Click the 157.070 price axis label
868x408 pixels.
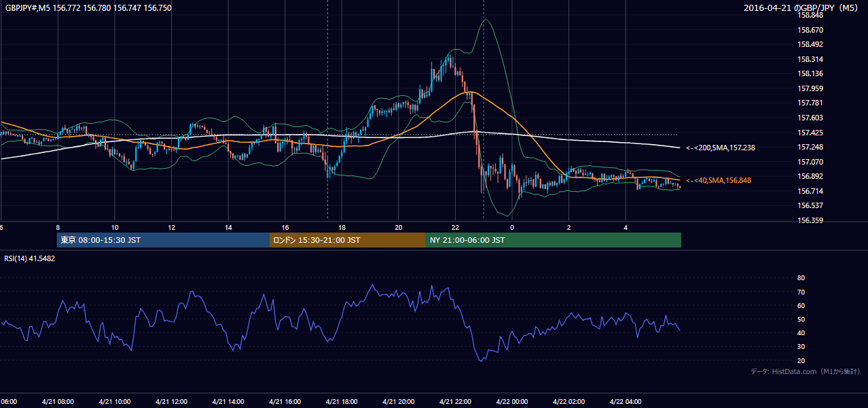coord(811,162)
